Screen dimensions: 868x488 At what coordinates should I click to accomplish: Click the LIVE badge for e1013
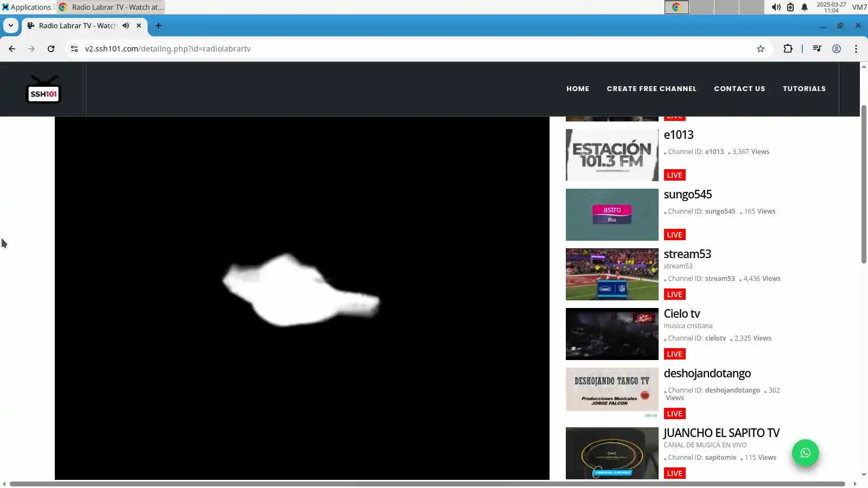tap(675, 175)
